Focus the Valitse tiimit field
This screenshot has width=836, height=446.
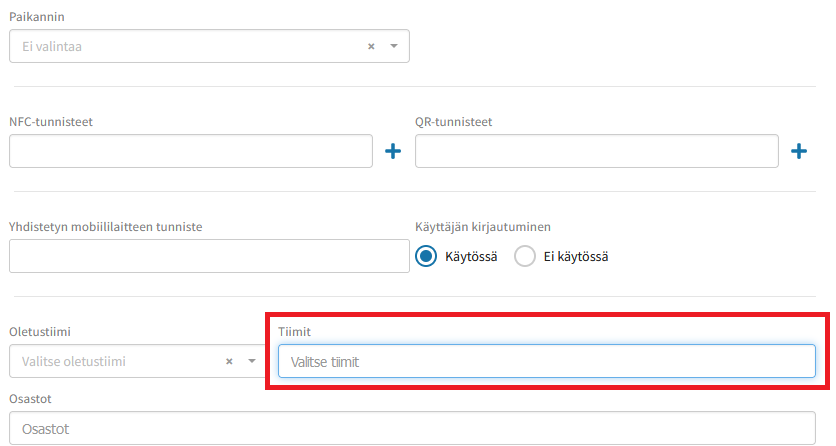coord(545,362)
